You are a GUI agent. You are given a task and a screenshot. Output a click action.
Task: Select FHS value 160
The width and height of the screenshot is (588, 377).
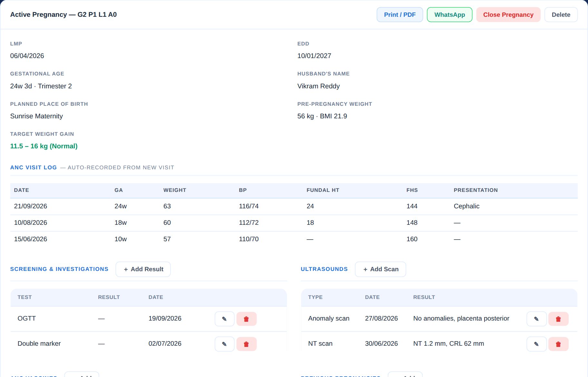coord(412,239)
